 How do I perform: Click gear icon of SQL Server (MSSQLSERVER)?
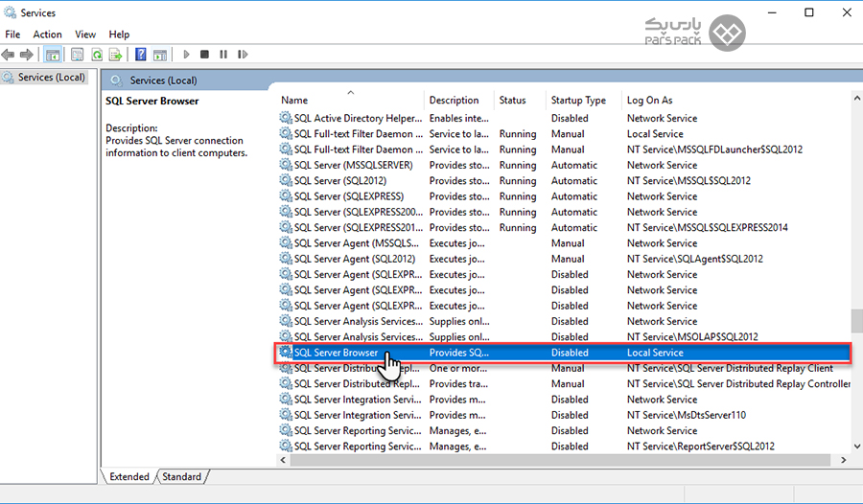click(x=286, y=165)
